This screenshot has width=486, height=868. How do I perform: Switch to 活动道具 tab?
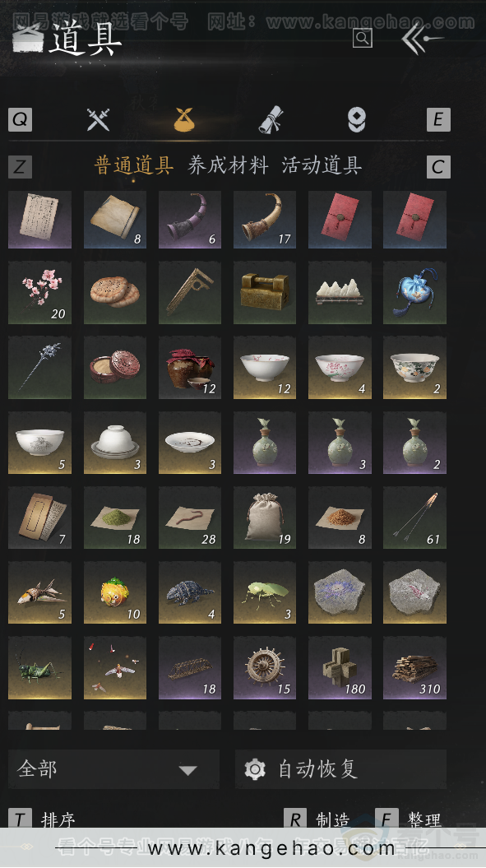click(x=322, y=165)
